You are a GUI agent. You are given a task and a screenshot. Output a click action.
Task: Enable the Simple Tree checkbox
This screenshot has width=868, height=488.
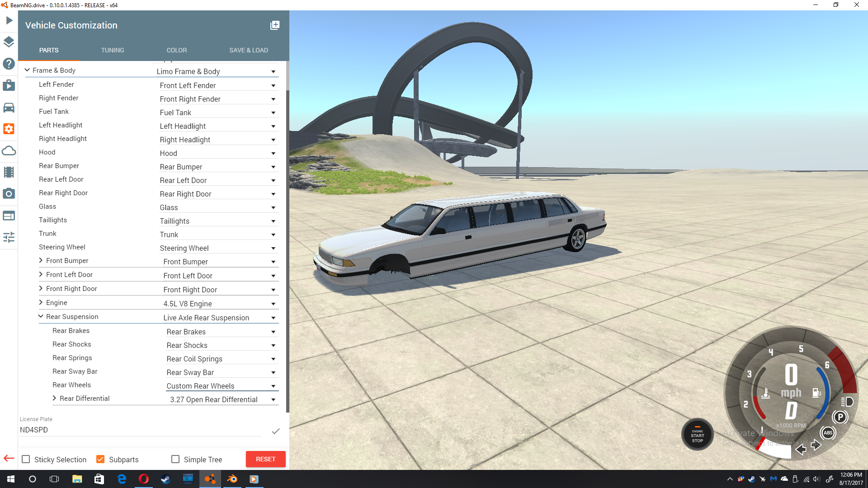(175, 459)
